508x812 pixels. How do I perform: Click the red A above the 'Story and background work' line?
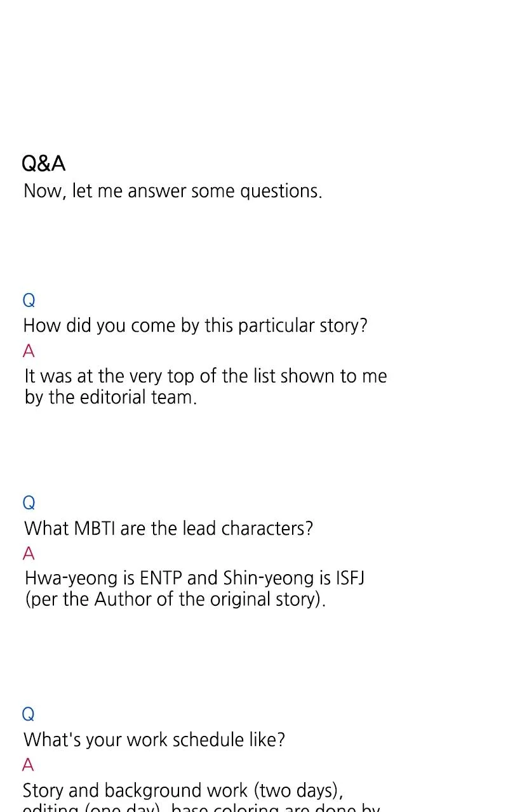click(28, 765)
